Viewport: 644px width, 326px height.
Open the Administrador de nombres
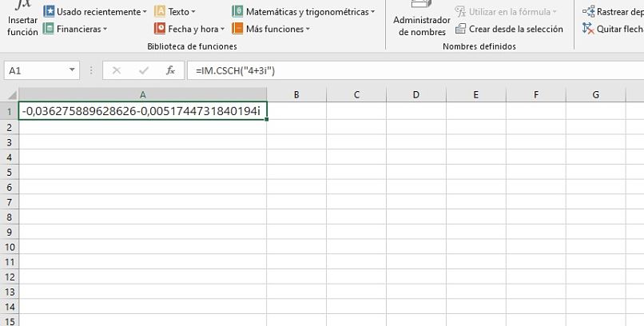(x=422, y=18)
